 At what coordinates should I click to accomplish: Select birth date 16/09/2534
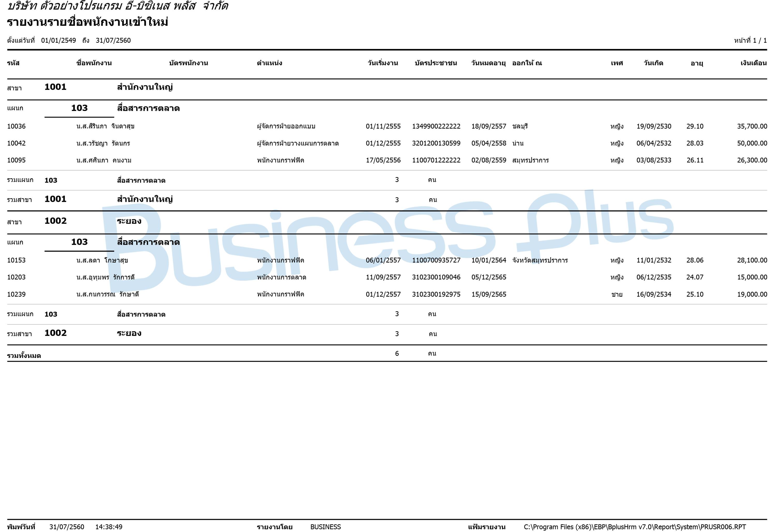coord(654,294)
